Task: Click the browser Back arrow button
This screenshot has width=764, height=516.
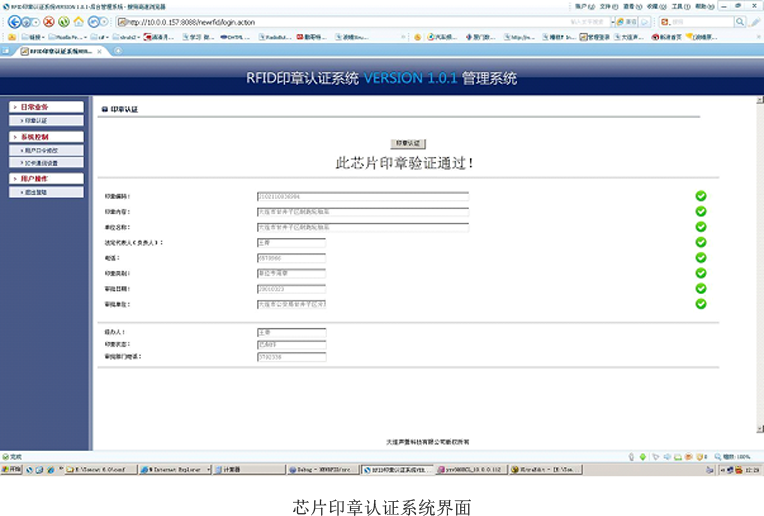Action: (15, 22)
